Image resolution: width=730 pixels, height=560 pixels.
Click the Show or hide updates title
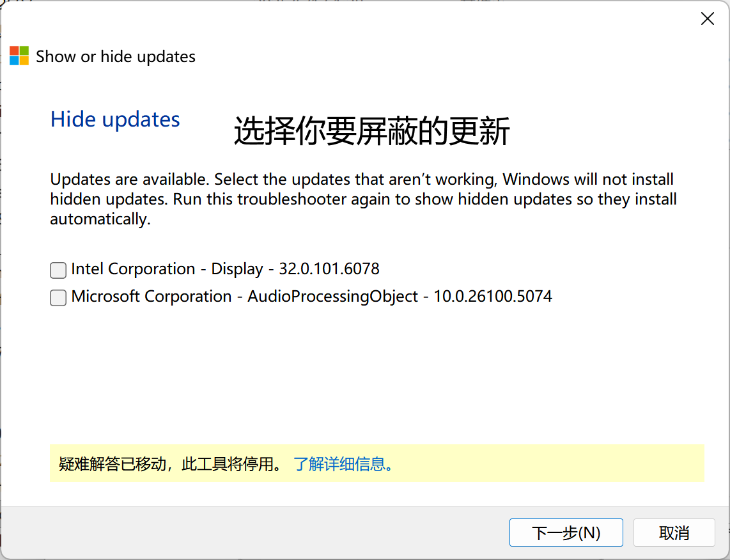[x=116, y=56]
